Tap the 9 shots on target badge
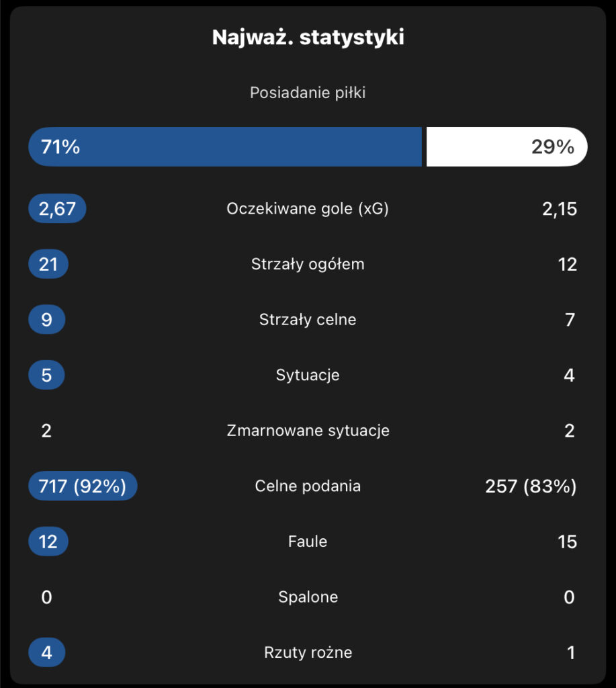 (x=46, y=320)
